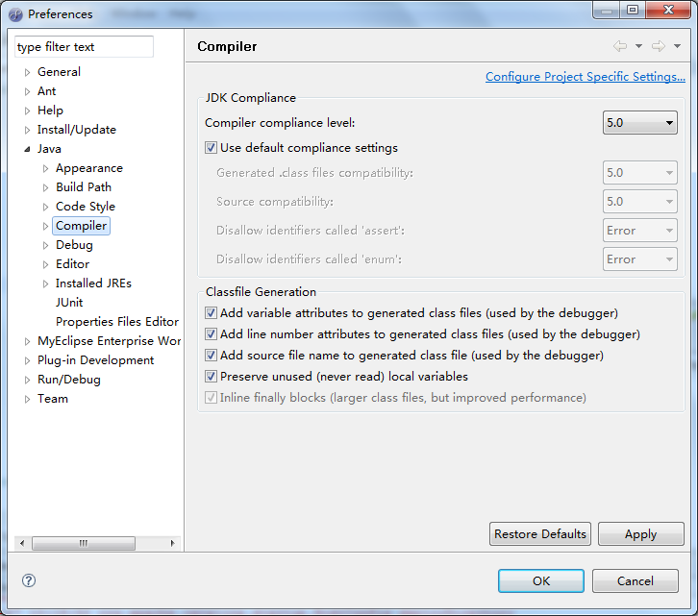
Task: Expand MyEclipse Enterprise Workbench node
Action: [27, 341]
